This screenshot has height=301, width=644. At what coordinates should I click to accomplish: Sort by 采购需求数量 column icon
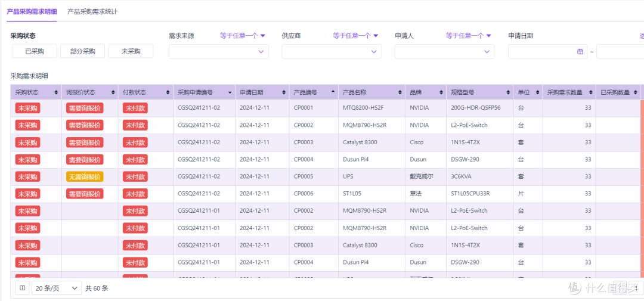coord(591,93)
